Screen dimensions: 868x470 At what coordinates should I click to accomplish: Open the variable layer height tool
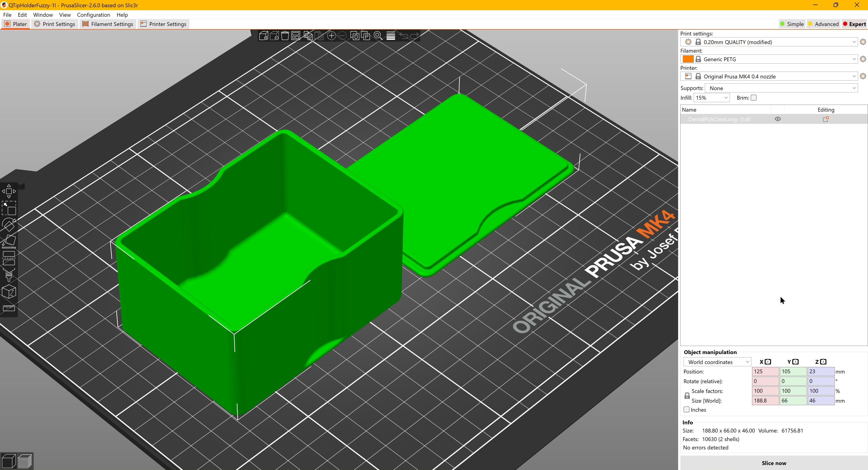click(391, 36)
